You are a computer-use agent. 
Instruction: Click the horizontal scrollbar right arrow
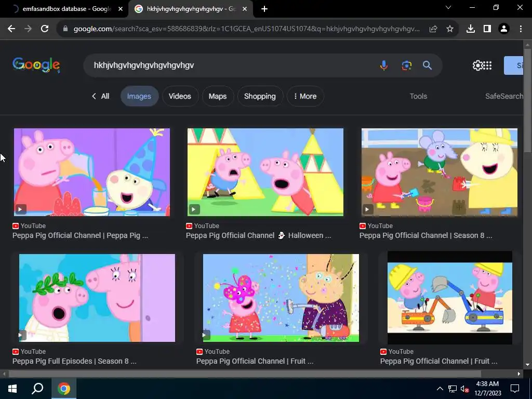tap(519, 374)
